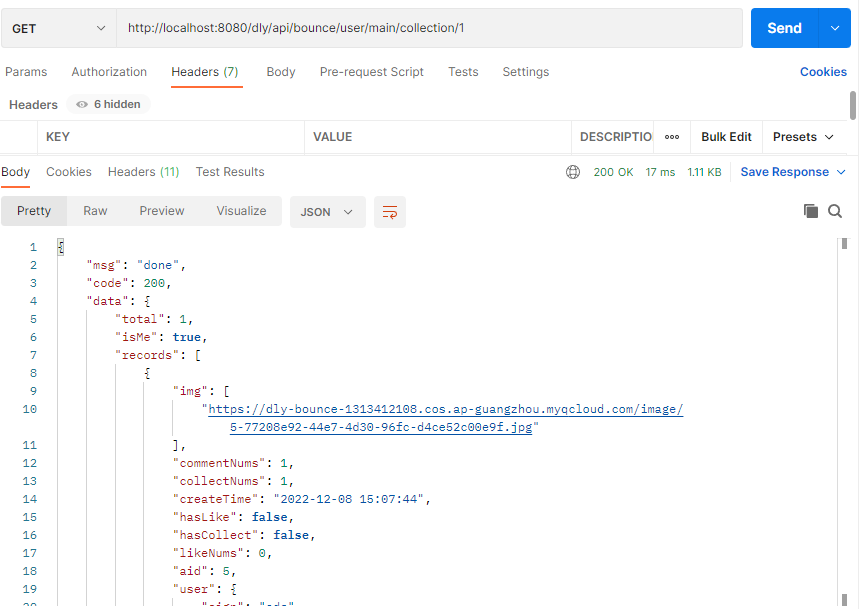The image size is (866, 609).
Task: Click the request URL input field
Action: [x=430, y=29]
